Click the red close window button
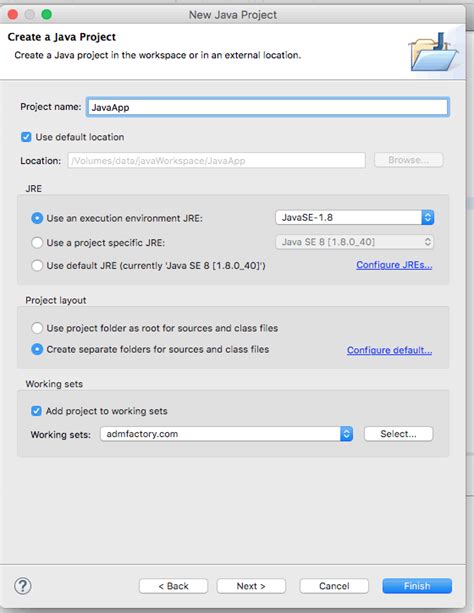Viewport: 474px width, 613px height. coord(13,15)
